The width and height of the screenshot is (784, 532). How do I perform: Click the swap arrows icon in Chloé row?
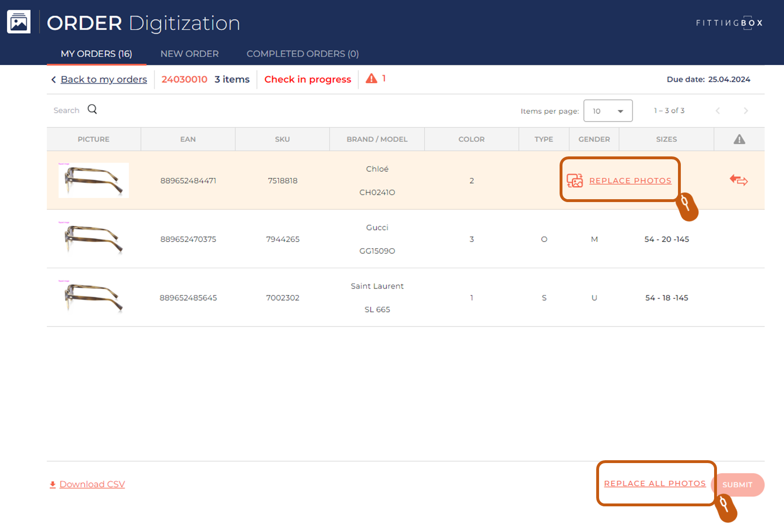pos(738,180)
